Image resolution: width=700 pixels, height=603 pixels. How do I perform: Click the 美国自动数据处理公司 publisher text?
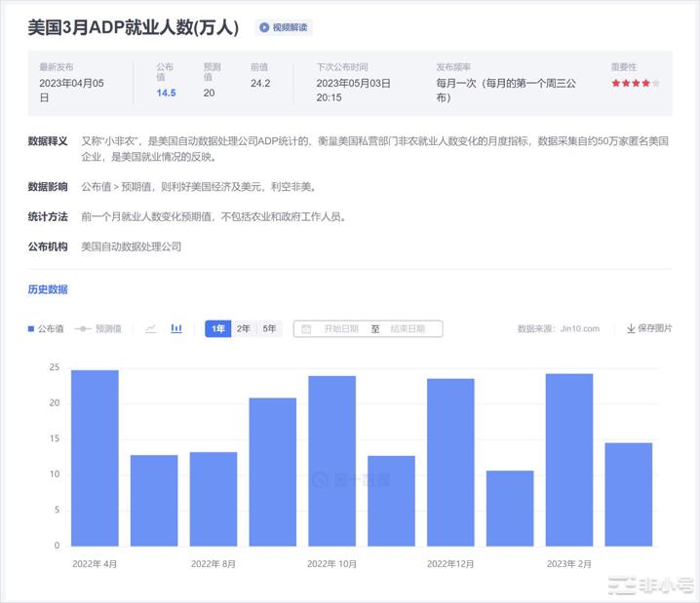(132, 246)
